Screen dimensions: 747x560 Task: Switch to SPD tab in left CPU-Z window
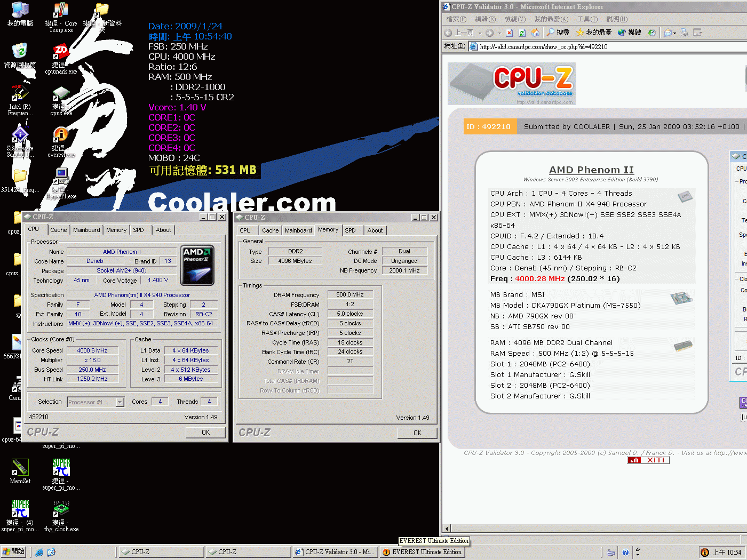tap(139, 230)
